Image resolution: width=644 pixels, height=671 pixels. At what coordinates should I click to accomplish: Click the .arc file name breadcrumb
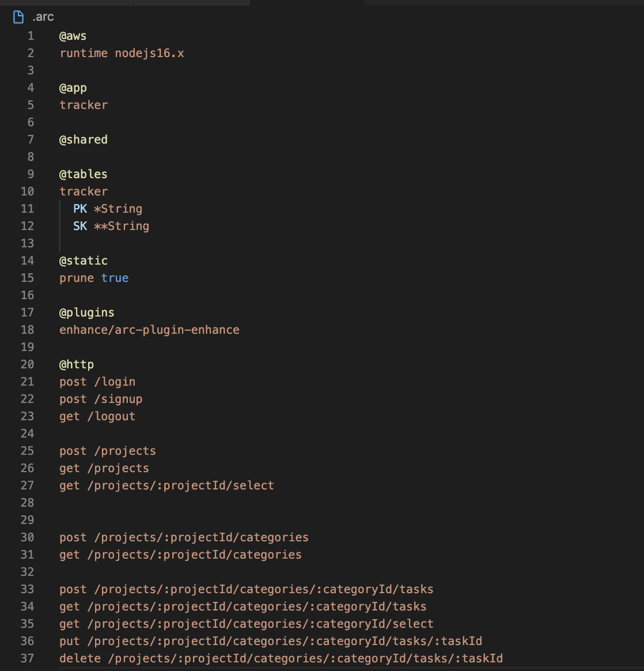[43, 17]
